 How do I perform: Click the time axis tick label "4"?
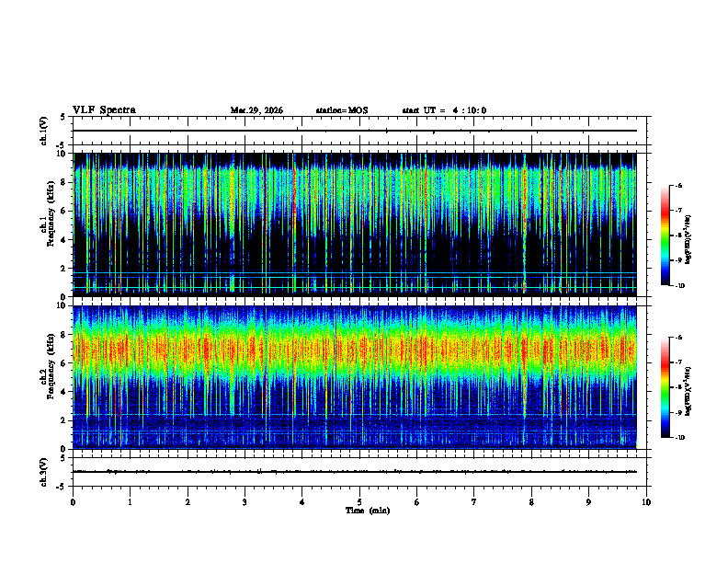pyautogui.click(x=302, y=502)
